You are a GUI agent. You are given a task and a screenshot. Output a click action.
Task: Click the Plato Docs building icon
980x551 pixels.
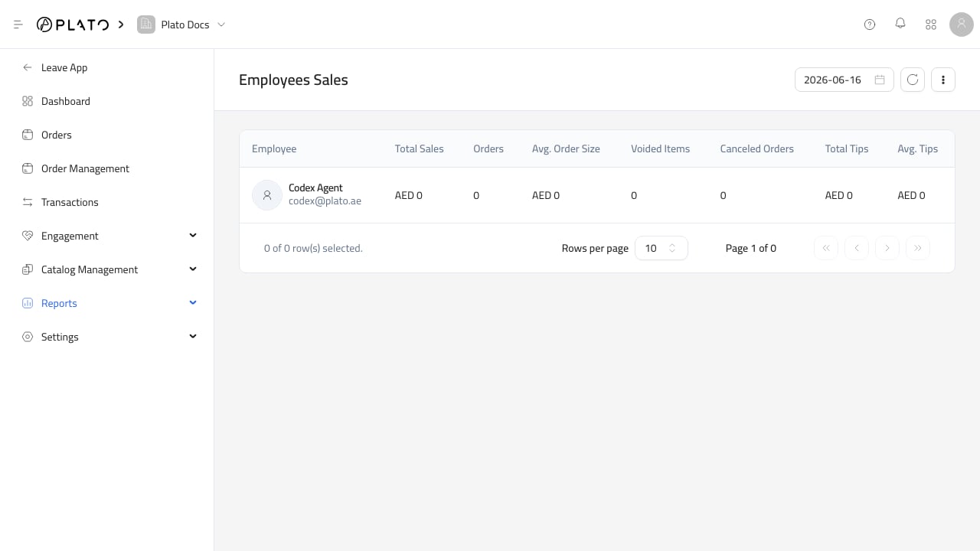pyautogui.click(x=145, y=24)
